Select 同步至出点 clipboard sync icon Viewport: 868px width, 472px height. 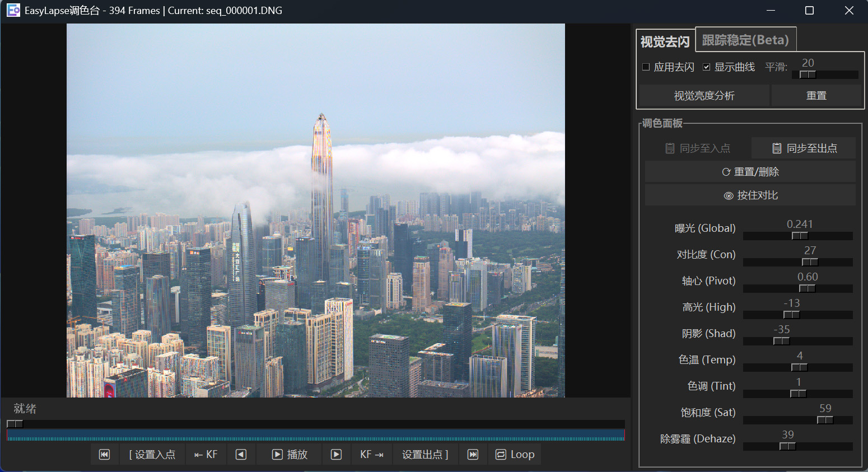(x=776, y=148)
